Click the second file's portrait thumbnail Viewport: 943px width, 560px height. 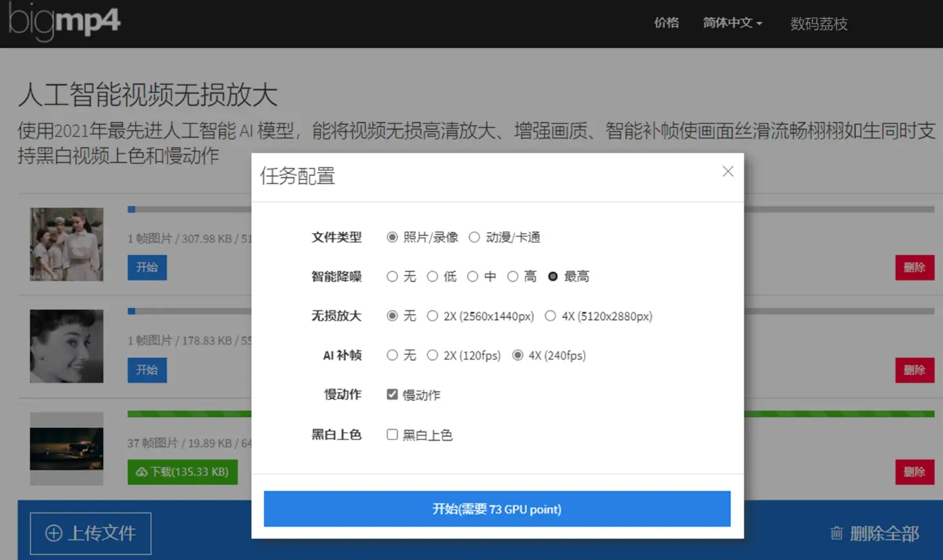click(x=66, y=346)
